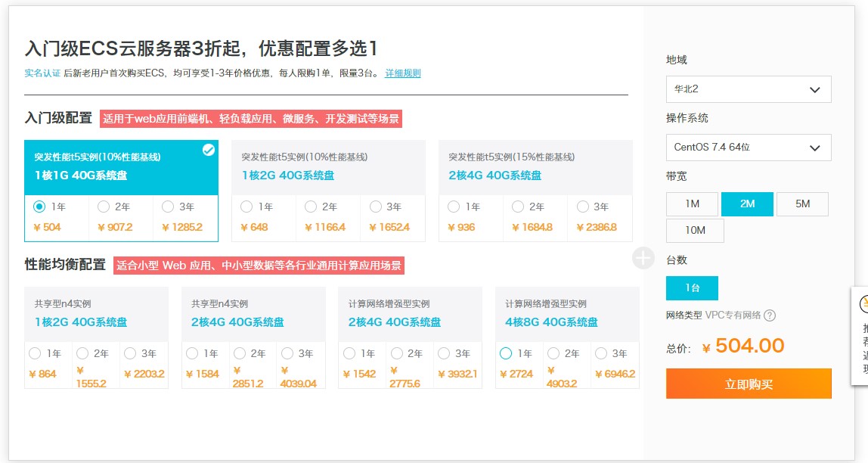
Task: Enable the 10M bandwidth option
Action: tap(694, 231)
